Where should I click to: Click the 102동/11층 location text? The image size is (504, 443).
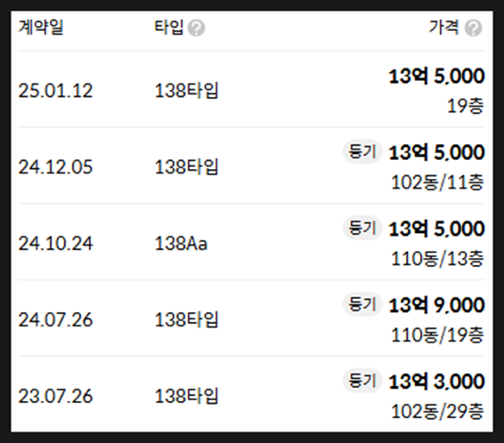pyautogui.click(x=437, y=182)
